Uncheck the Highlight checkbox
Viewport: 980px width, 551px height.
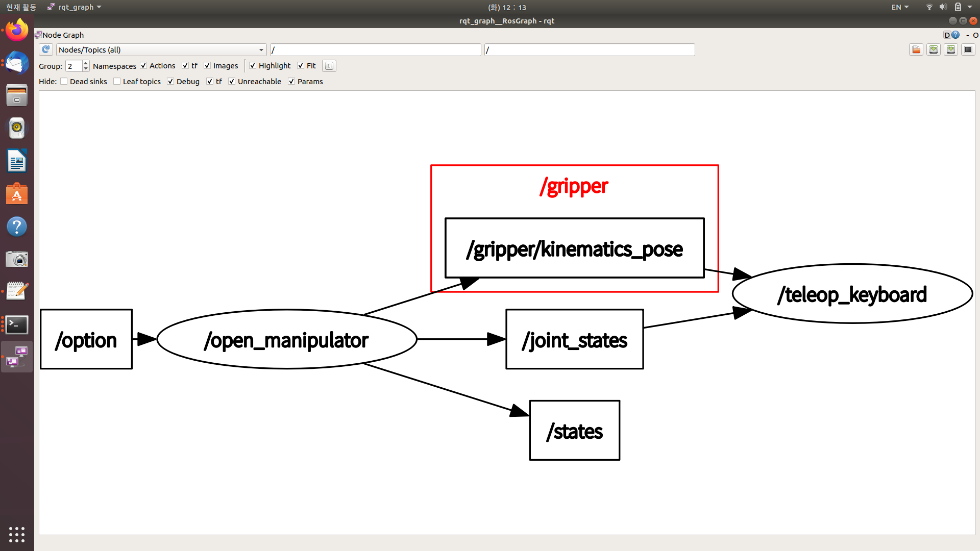[253, 66]
